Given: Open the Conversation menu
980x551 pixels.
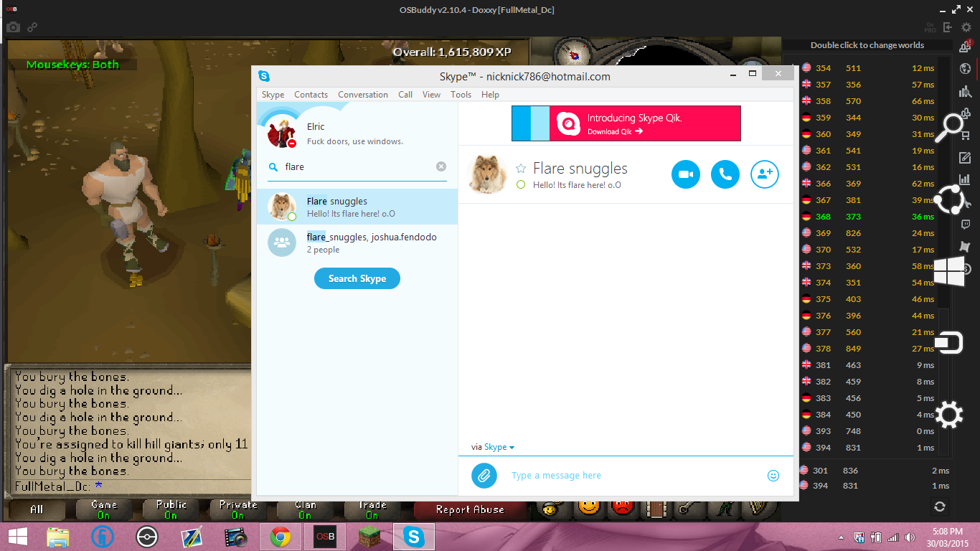Looking at the screenshot, I should click(x=363, y=95).
